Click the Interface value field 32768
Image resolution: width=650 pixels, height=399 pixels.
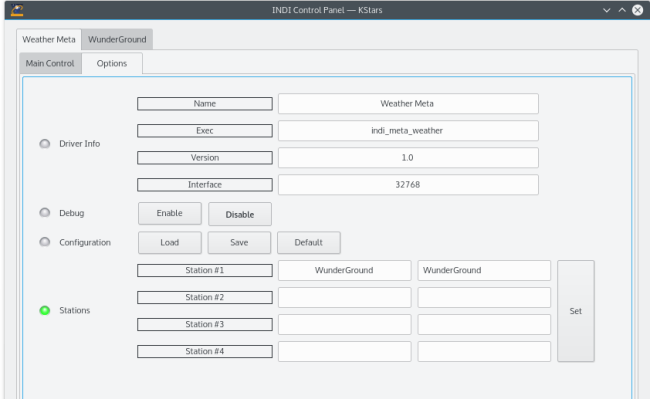408,184
